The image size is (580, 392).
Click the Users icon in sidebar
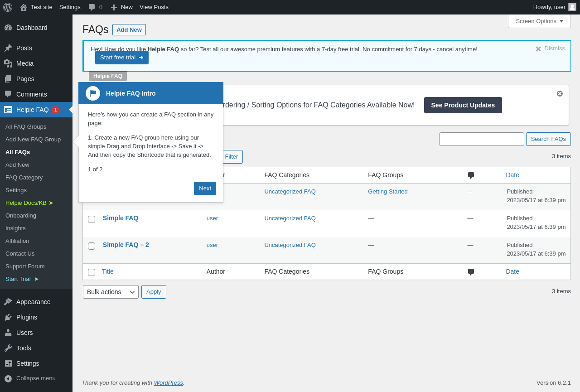(8, 333)
